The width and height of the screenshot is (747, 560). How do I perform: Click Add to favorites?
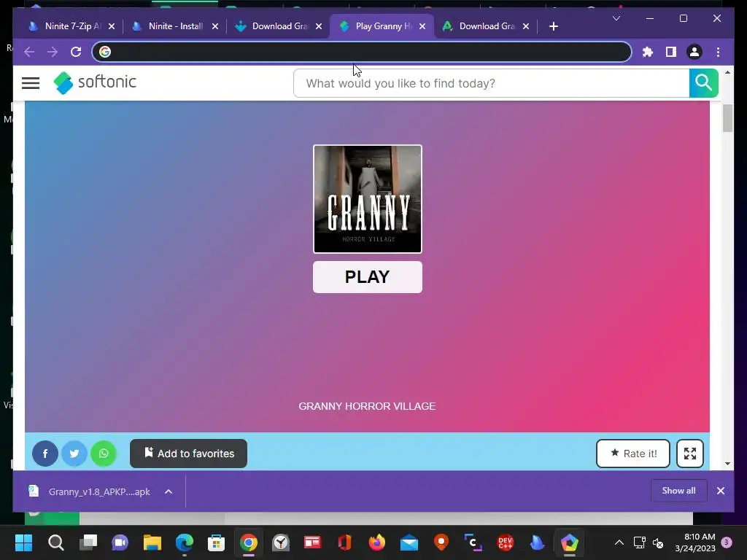point(189,454)
